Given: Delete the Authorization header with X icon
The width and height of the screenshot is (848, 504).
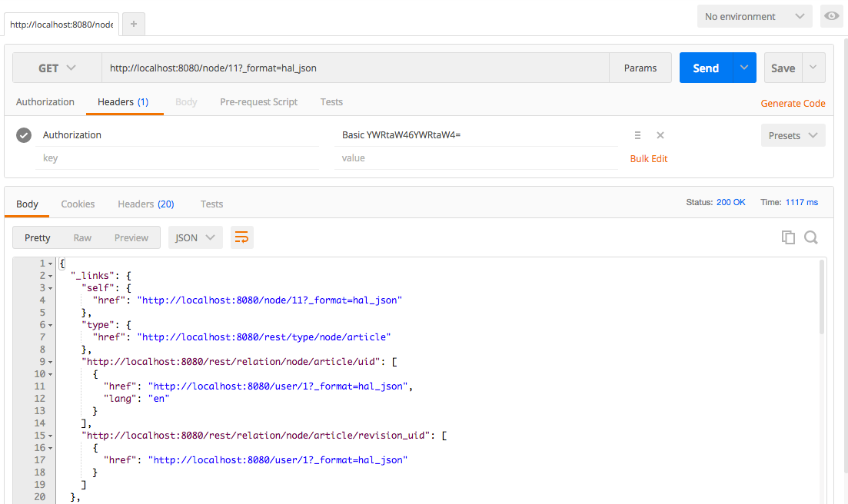Looking at the screenshot, I should [x=660, y=135].
